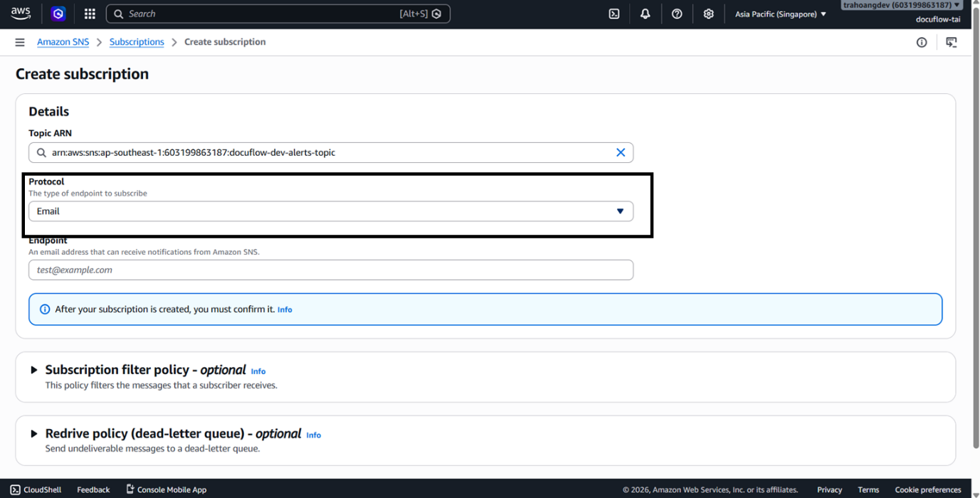Open the info panel icon at right

click(922, 43)
